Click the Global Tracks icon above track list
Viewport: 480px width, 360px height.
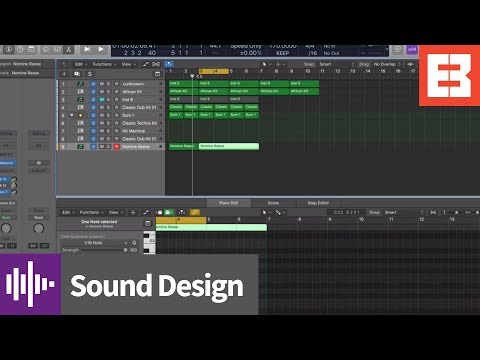158,74
